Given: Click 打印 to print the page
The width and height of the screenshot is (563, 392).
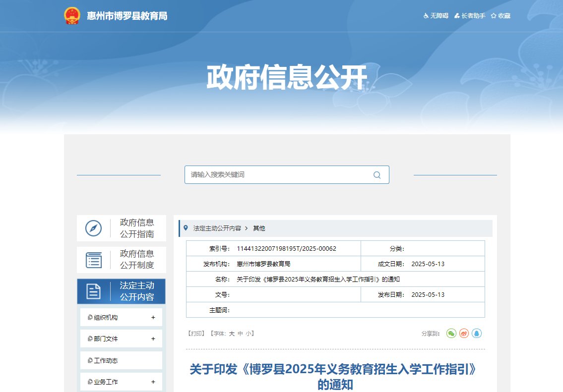Looking at the screenshot, I should click(x=196, y=334).
